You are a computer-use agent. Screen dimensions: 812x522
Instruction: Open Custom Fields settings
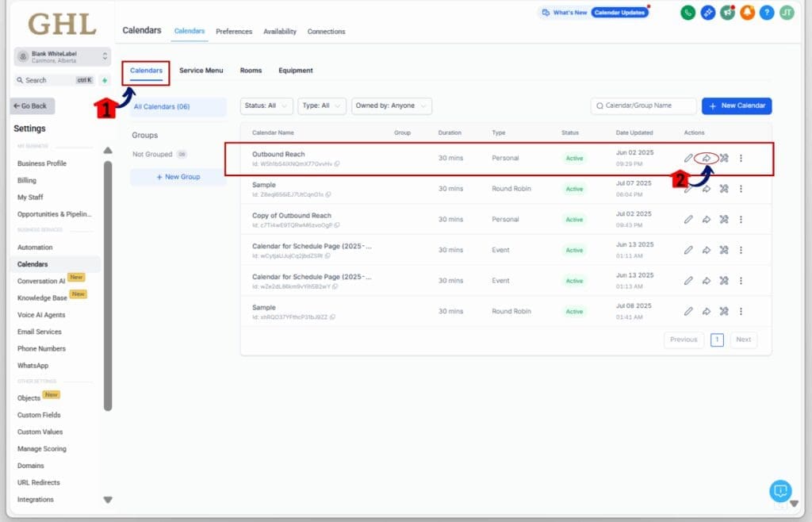[39, 416]
